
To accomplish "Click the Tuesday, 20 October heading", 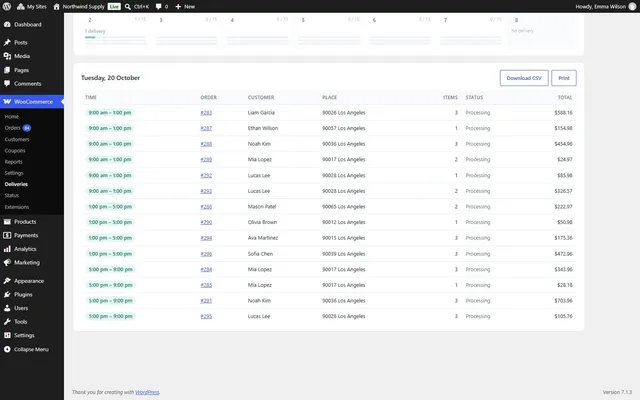I will tap(110, 78).
